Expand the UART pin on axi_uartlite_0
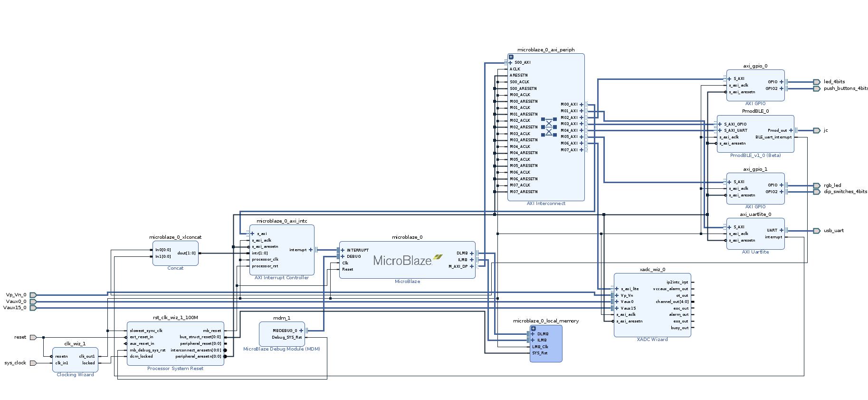Image resolution: width=868 pixels, height=400 pixels. pyautogui.click(x=781, y=230)
